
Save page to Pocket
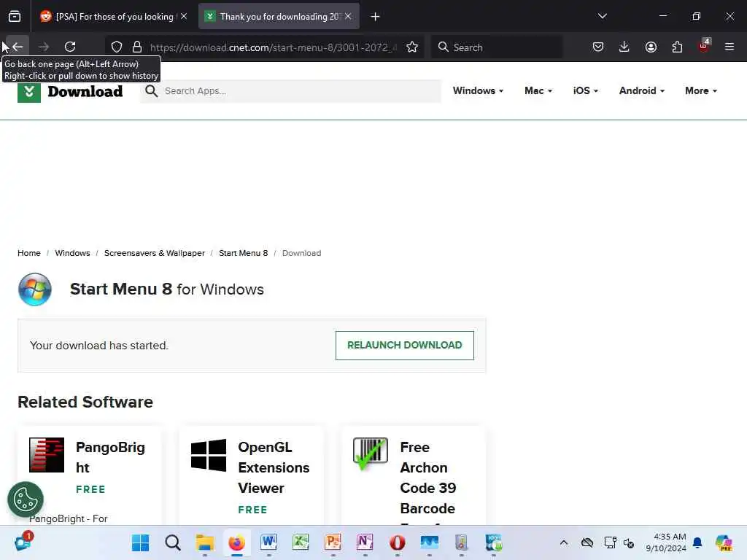(598, 47)
